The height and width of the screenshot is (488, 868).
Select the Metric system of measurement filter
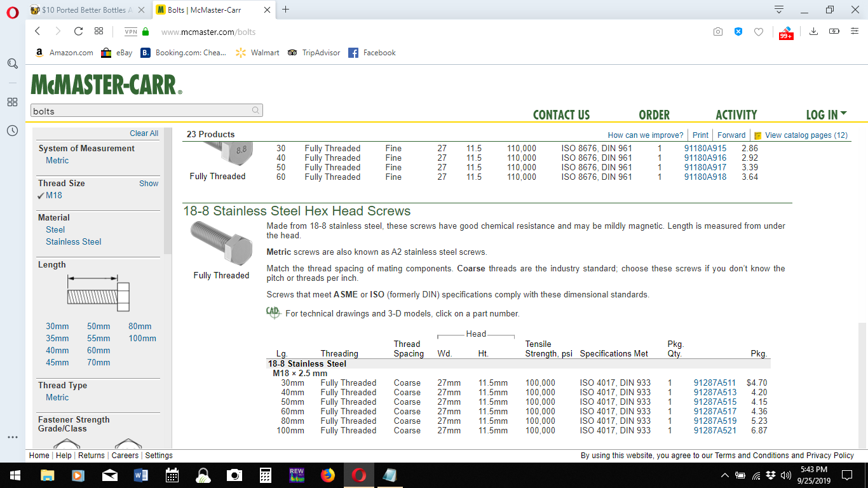coord(57,160)
